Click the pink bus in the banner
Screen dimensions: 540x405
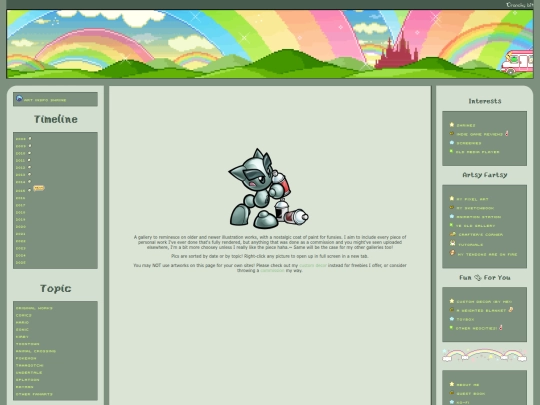(x=517, y=62)
